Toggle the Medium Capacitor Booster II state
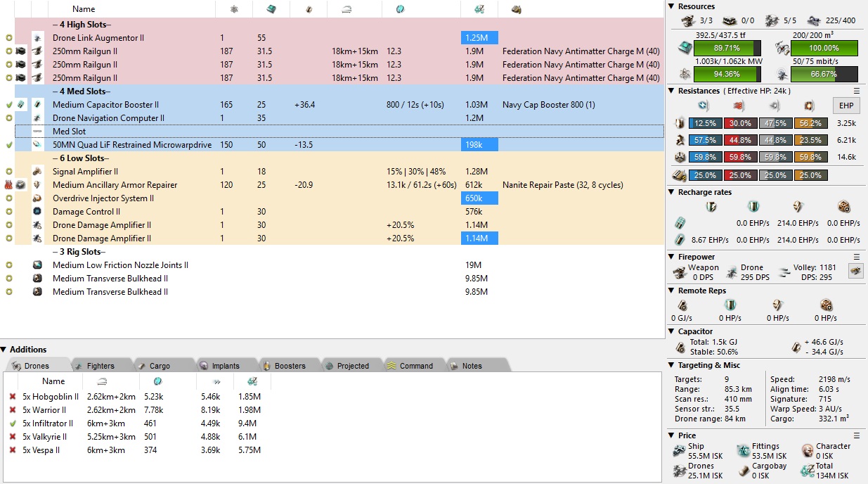The image size is (868, 484). pos(8,105)
